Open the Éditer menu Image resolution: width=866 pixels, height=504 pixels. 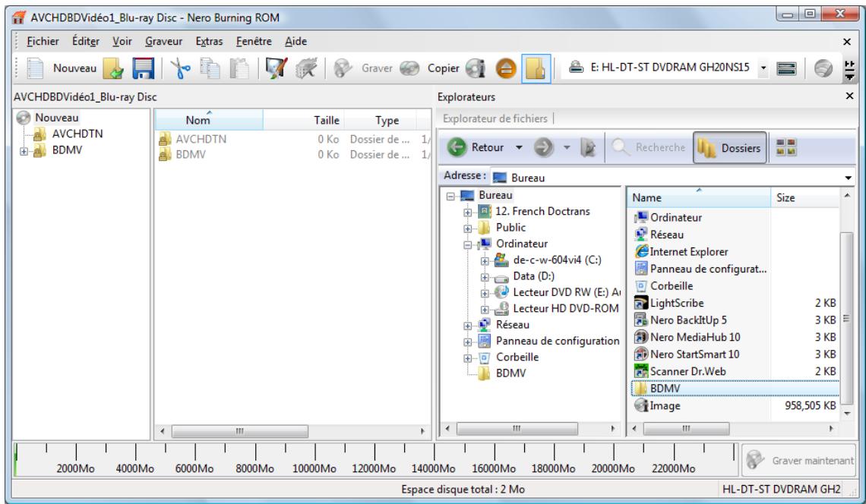[86, 42]
